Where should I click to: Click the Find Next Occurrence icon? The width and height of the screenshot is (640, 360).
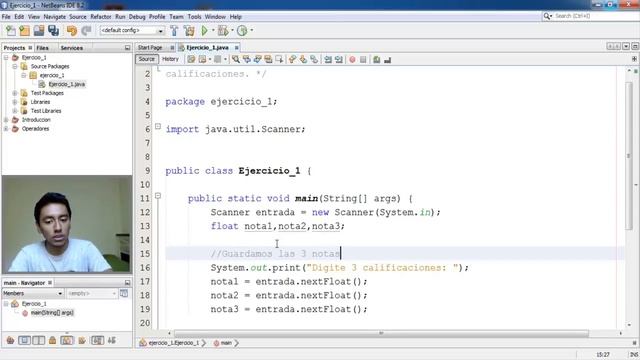[x=257, y=60]
